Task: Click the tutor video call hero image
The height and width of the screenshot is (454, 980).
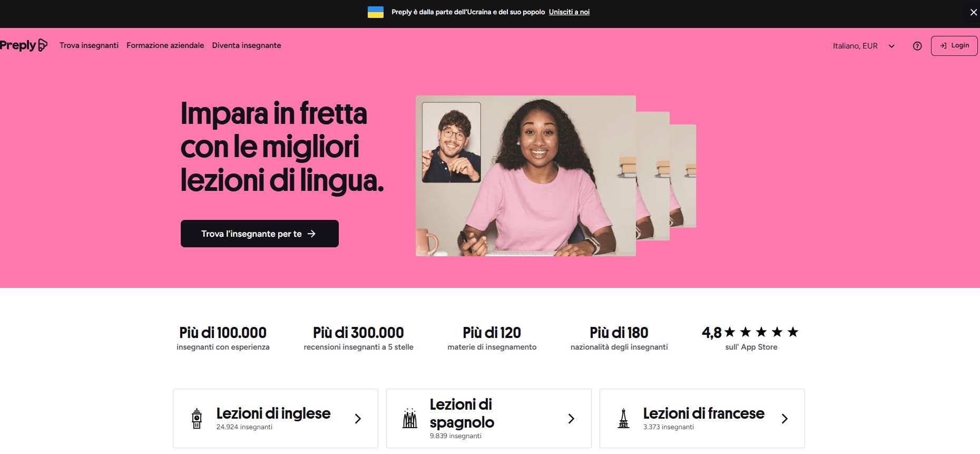Action: point(526,176)
